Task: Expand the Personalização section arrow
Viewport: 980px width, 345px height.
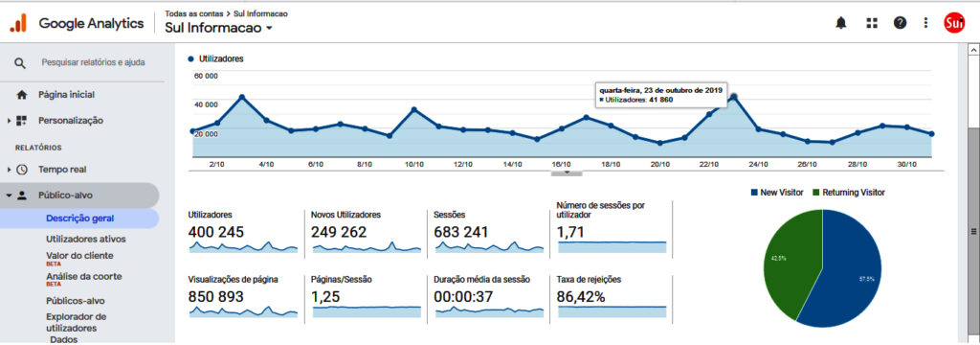Action: pyautogui.click(x=10, y=121)
